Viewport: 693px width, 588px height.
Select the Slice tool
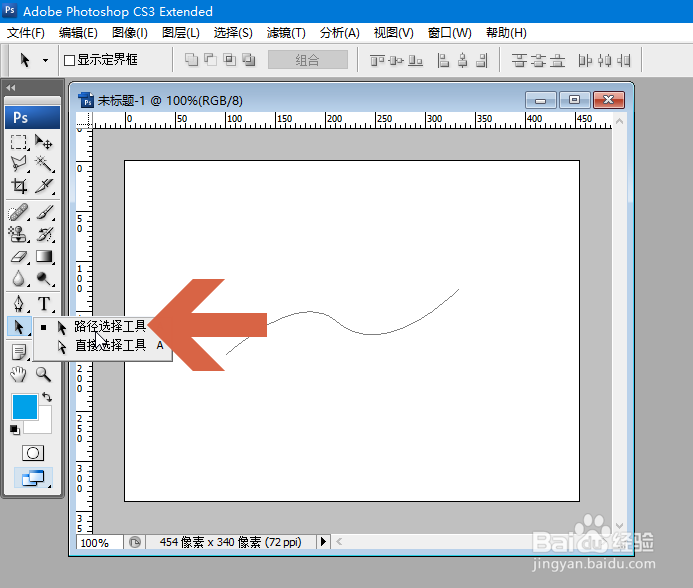44,186
